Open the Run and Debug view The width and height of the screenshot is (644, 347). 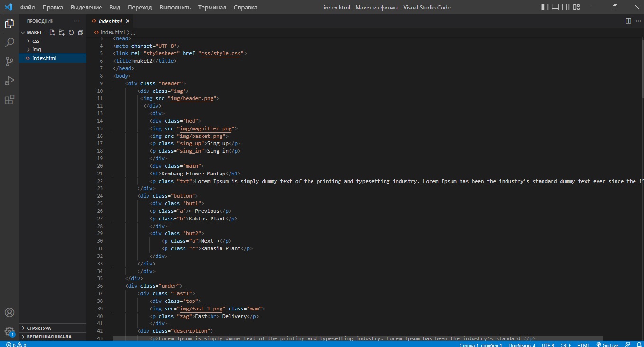9,81
